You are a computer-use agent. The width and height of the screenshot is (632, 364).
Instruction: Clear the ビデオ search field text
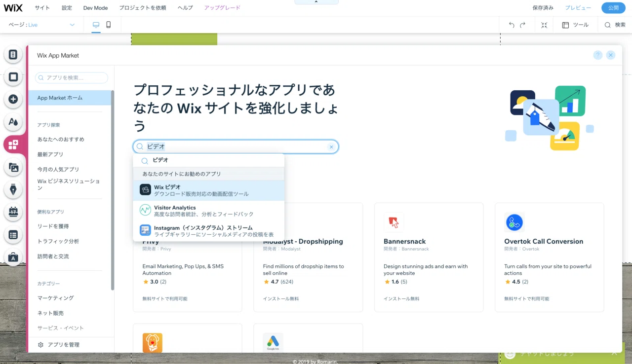pos(331,147)
